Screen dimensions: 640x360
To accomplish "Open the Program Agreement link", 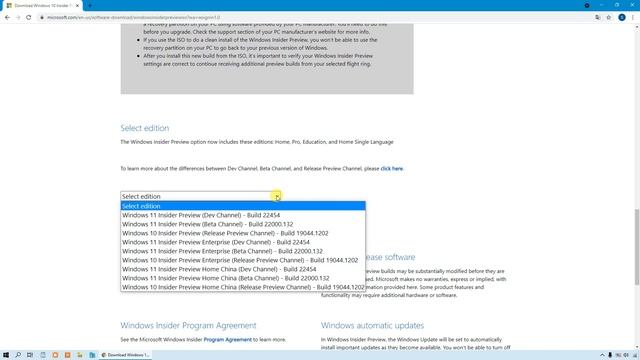I will click(x=228, y=340).
